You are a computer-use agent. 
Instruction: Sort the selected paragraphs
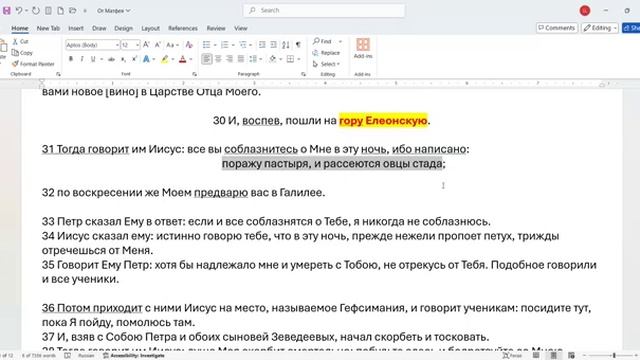click(286, 44)
